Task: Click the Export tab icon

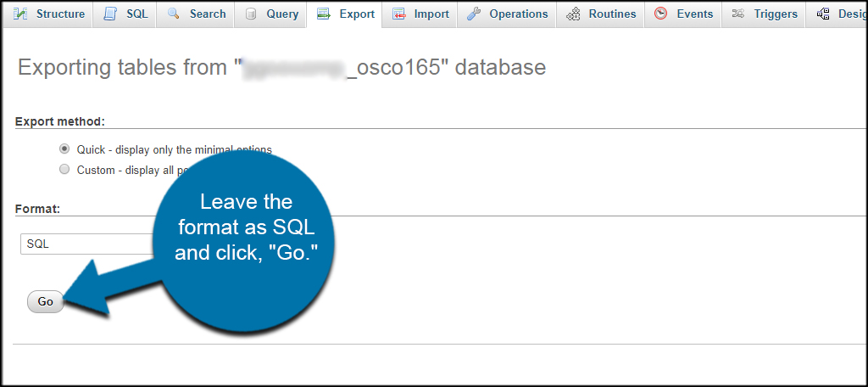Action: pyautogui.click(x=324, y=14)
